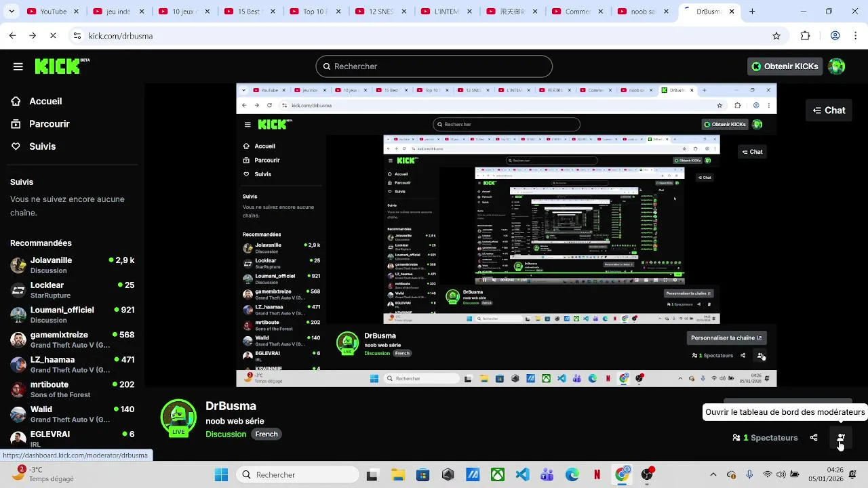Show hidden system tray icons
The width and height of the screenshot is (868, 488).
tap(713, 474)
